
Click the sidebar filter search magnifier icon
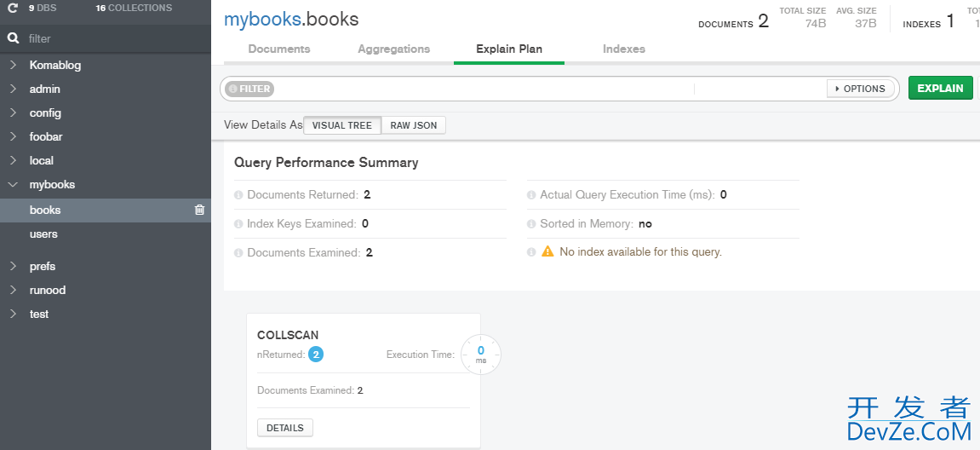[x=13, y=39]
